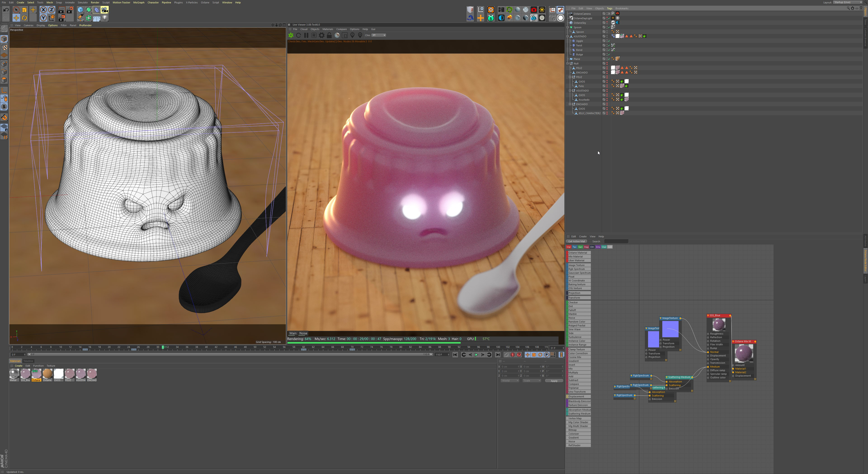The image size is (868, 474).
Task: Click the Live Viewer lock resolution icon
Action: point(329,35)
